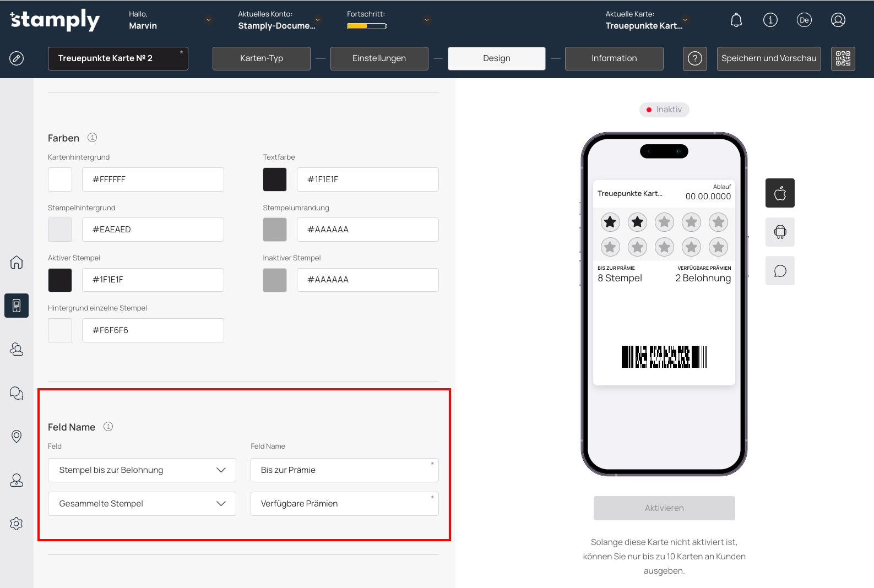
Task: Go to the Einstellungen tab
Action: [x=379, y=58]
